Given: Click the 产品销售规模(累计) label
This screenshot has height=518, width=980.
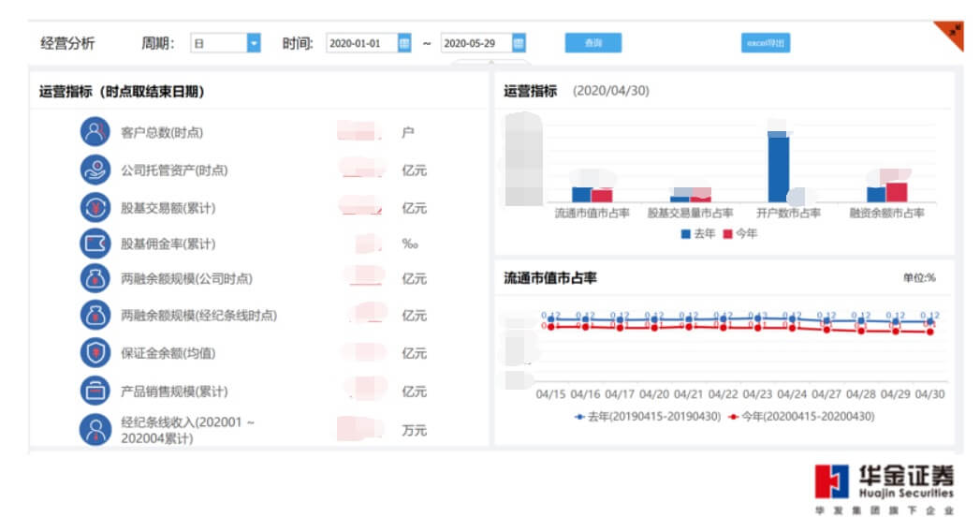Looking at the screenshot, I should click(x=174, y=392).
